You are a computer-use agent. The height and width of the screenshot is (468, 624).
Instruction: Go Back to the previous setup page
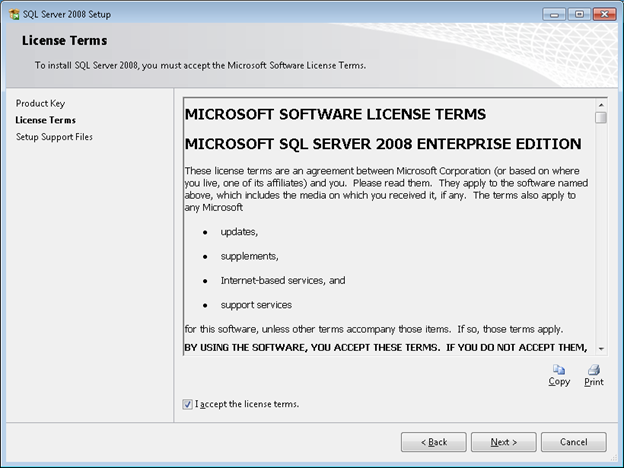point(434,442)
